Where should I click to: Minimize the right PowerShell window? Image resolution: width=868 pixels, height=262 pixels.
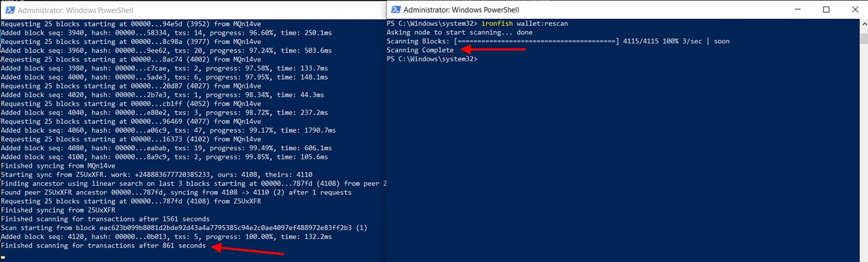pos(797,10)
